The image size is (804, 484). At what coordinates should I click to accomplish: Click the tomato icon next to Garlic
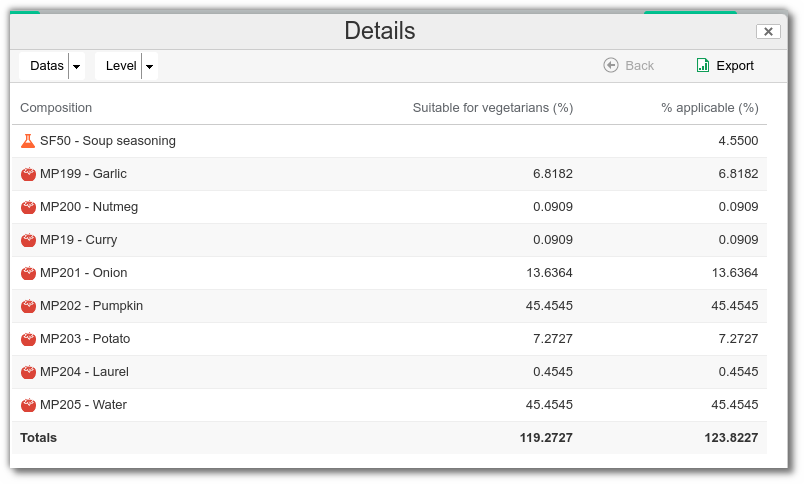tap(28, 174)
